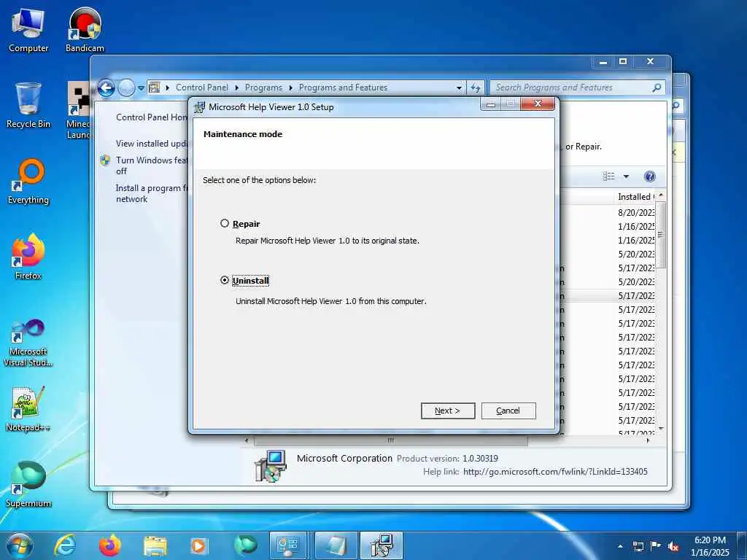
Task: Open Bandicam desktop shortcut
Action: pos(85,31)
